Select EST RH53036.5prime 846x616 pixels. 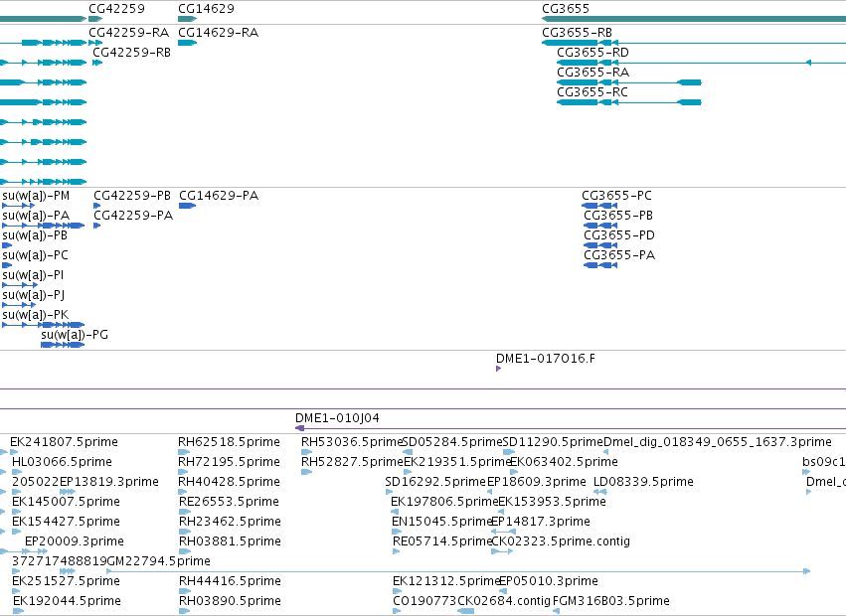tap(352, 442)
